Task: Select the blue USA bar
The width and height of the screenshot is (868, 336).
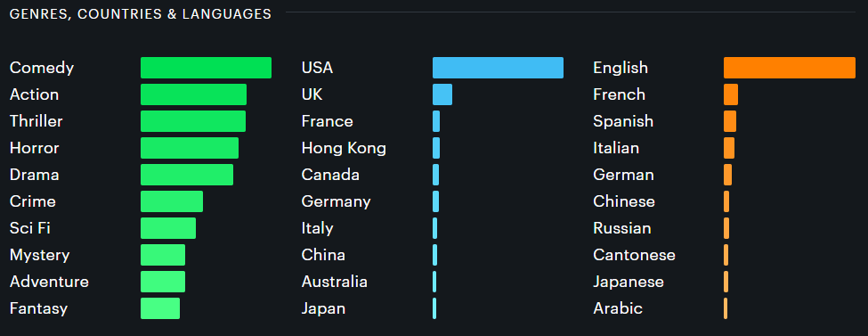Action: 498,68
